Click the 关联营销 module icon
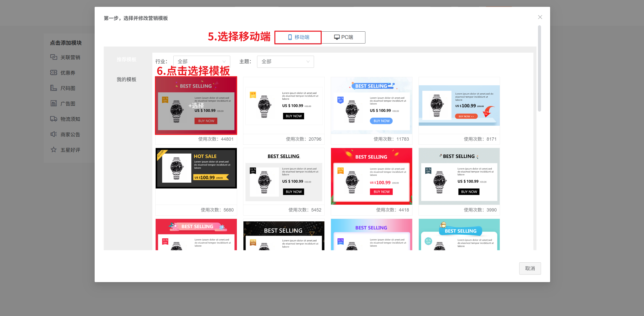 54,57
